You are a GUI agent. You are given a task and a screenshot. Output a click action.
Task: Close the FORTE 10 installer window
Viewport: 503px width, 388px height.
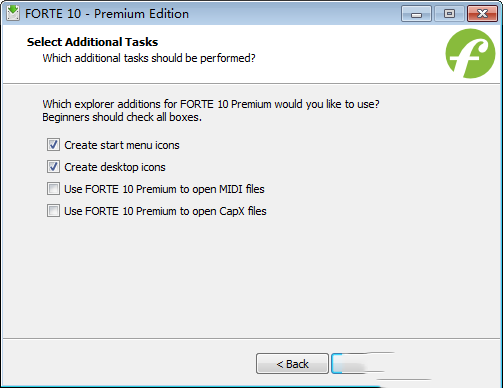point(482,14)
